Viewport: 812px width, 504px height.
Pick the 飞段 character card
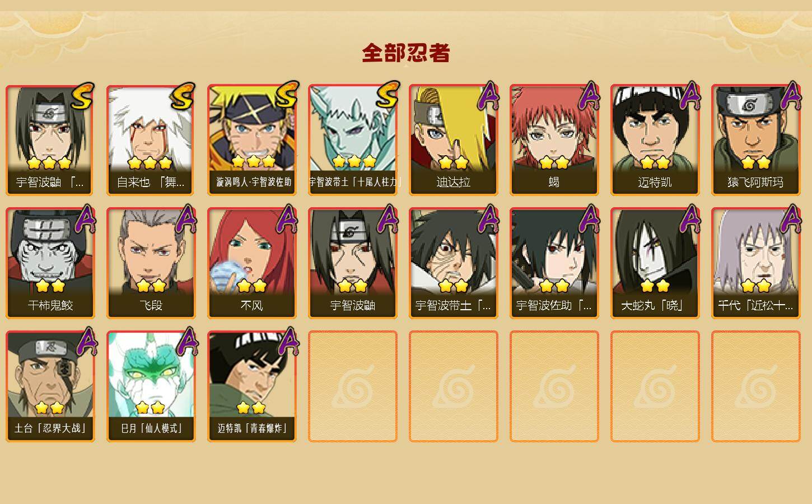coord(151,263)
